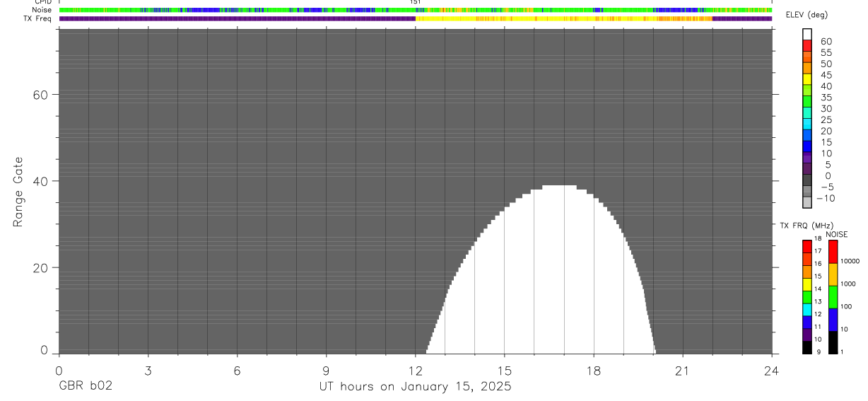Click 'UT hours on January 15, 2025' axis title
This screenshot has height=401, width=868.
click(415, 387)
